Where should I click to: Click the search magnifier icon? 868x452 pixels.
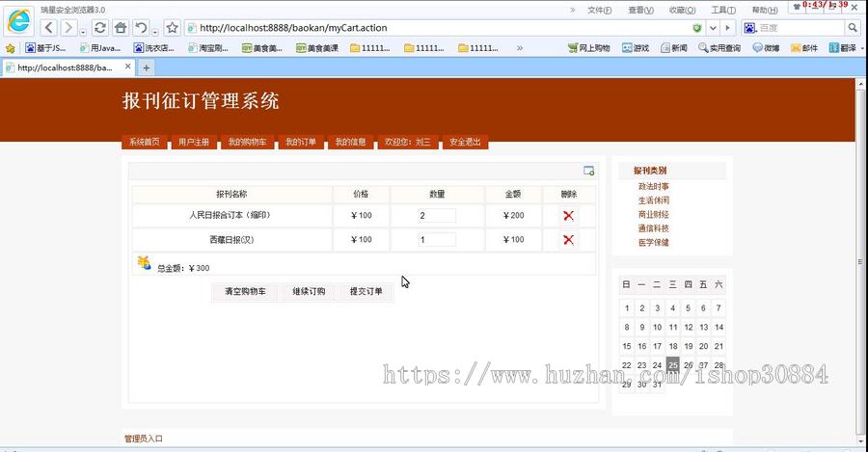click(852, 28)
